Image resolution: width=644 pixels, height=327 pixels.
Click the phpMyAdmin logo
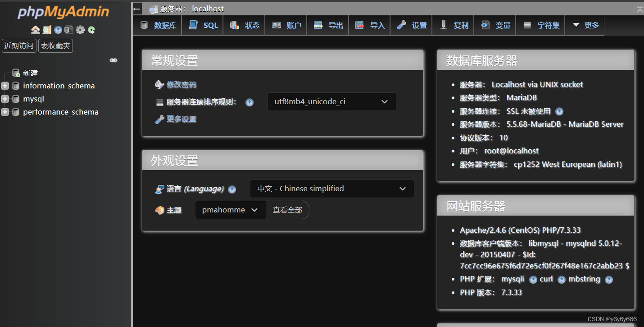point(63,12)
